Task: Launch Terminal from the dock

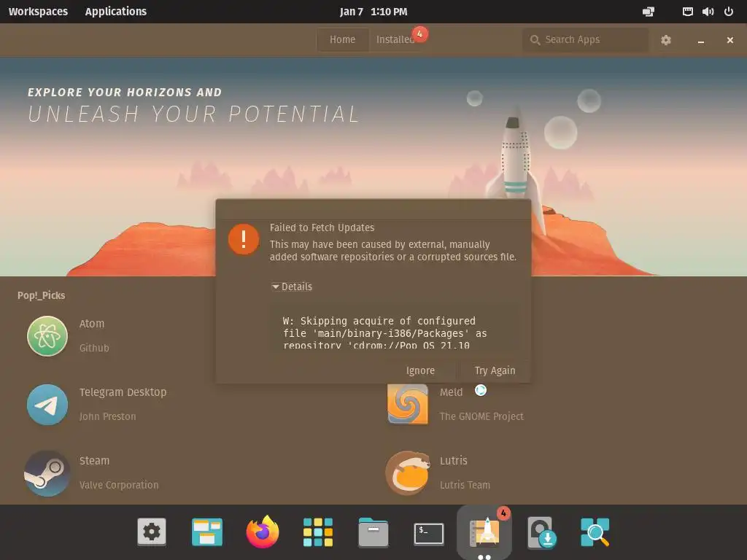Action: [429, 533]
